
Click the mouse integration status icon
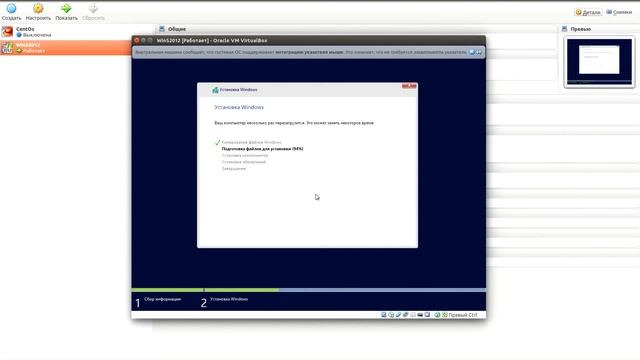click(437, 315)
